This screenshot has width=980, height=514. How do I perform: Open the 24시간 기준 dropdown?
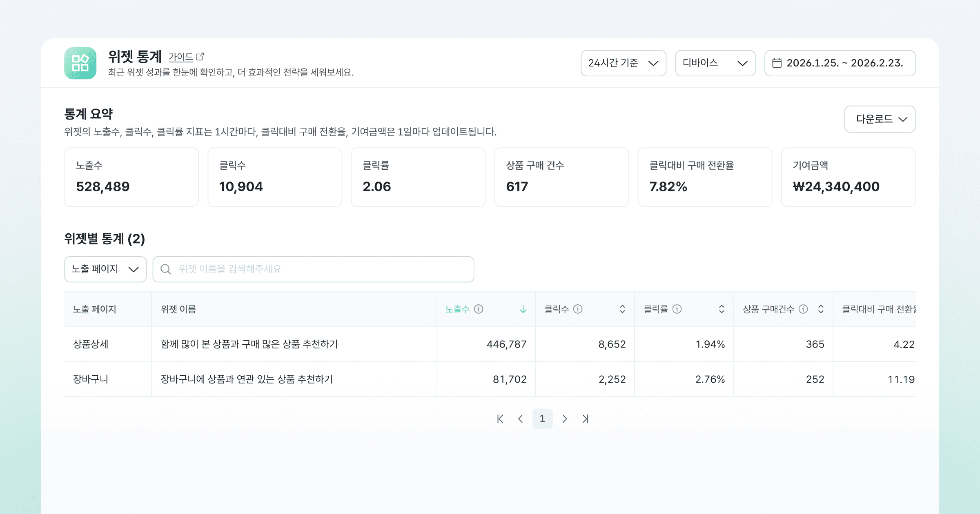click(623, 63)
